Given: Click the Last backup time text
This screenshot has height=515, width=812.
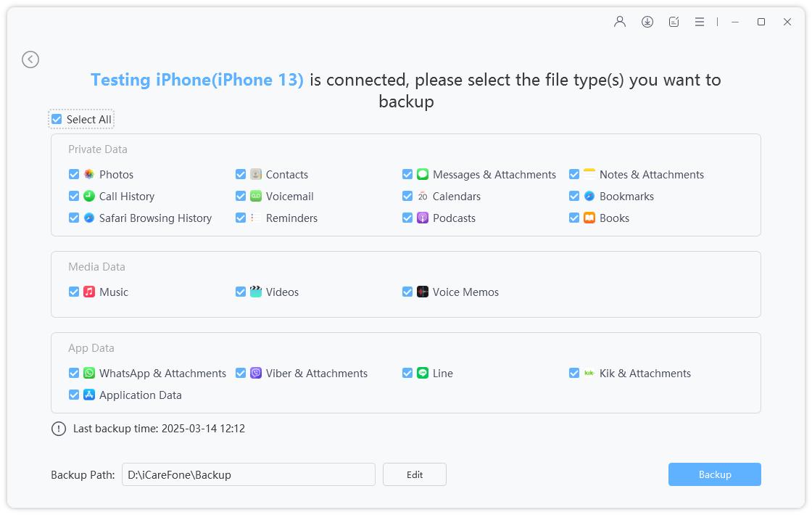Looking at the screenshot, I should click(159, 429).
